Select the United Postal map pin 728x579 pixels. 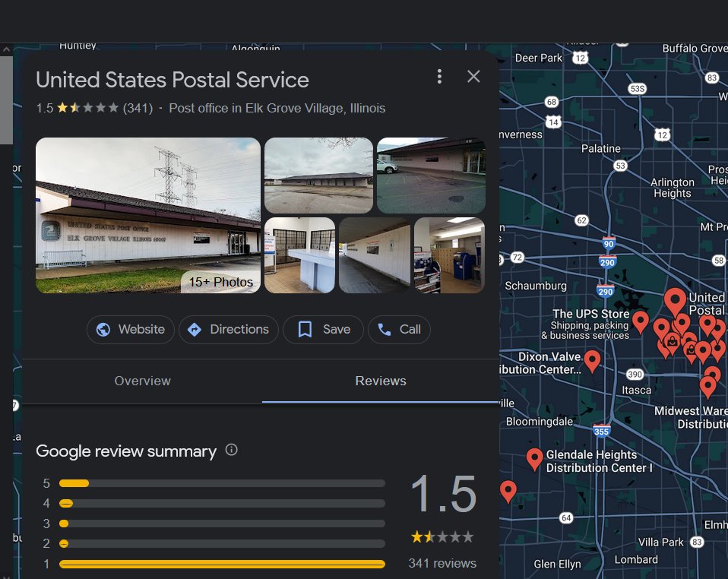tap(675, 302)
